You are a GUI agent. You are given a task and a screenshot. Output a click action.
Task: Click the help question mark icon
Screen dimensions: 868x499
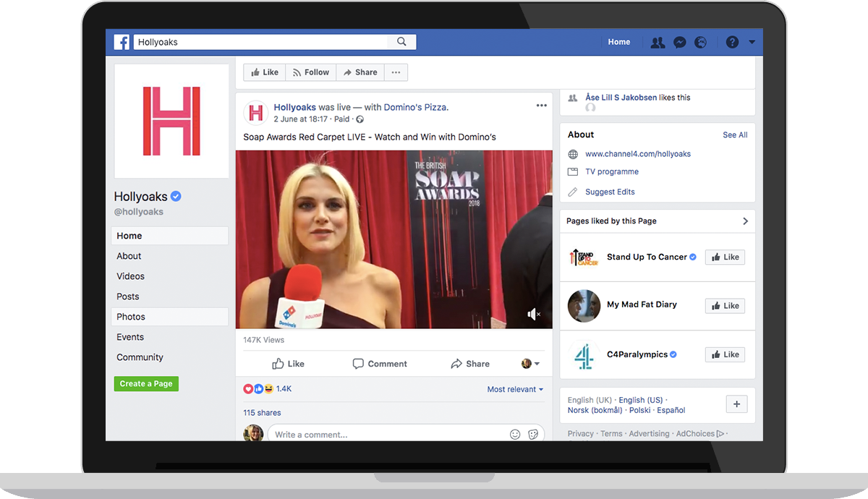[x=731, y=42]
